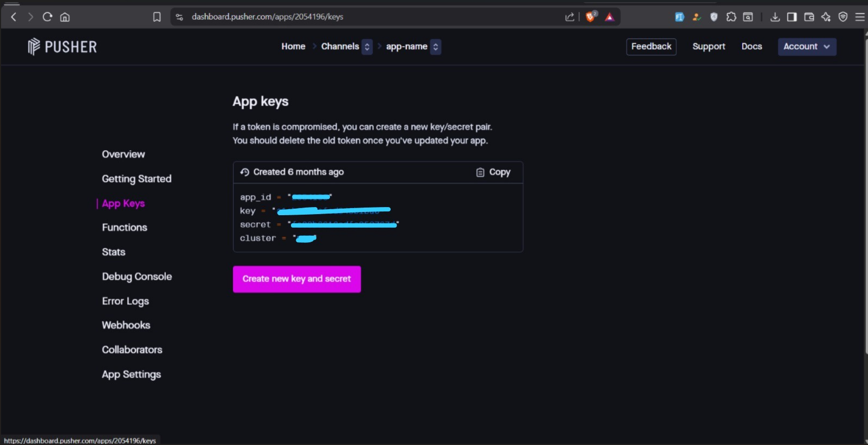Click the 'Created 6 months ago' text

[299, 172]
